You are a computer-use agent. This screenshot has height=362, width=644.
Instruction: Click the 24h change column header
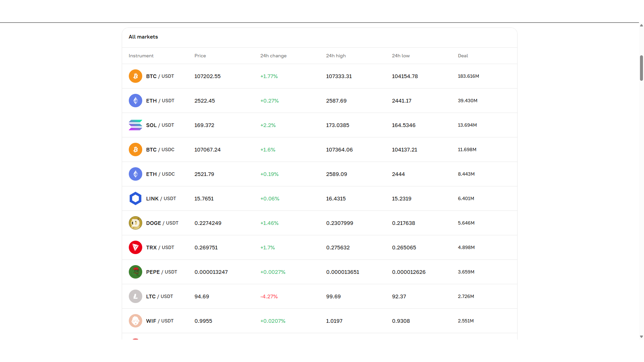point(273,56)
